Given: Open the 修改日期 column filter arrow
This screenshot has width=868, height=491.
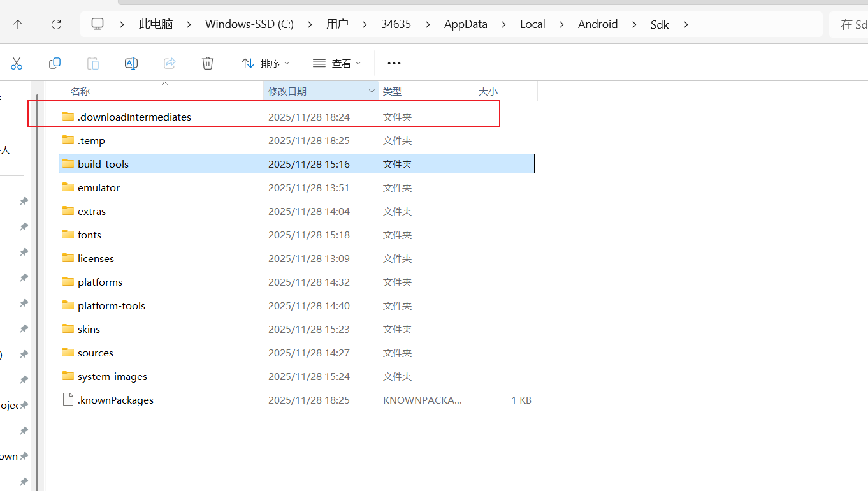Looking at the screenshot, I should click(x=372, y=91).
